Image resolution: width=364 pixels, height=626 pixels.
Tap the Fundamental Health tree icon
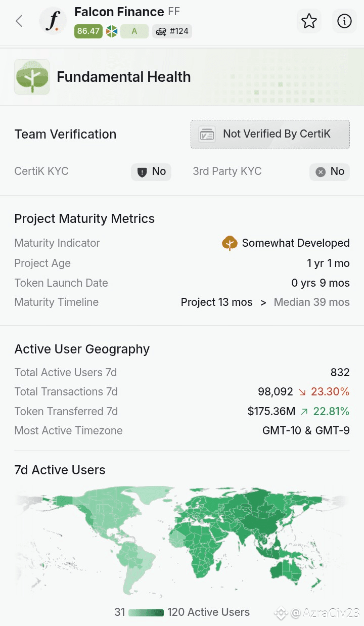click(32, 77)
